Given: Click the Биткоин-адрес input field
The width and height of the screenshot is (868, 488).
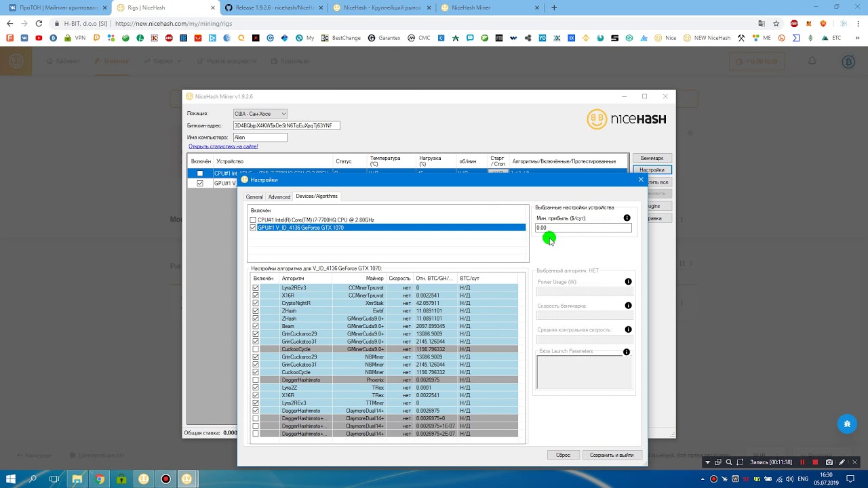Looking at the screenshot, I should point(286,125).
